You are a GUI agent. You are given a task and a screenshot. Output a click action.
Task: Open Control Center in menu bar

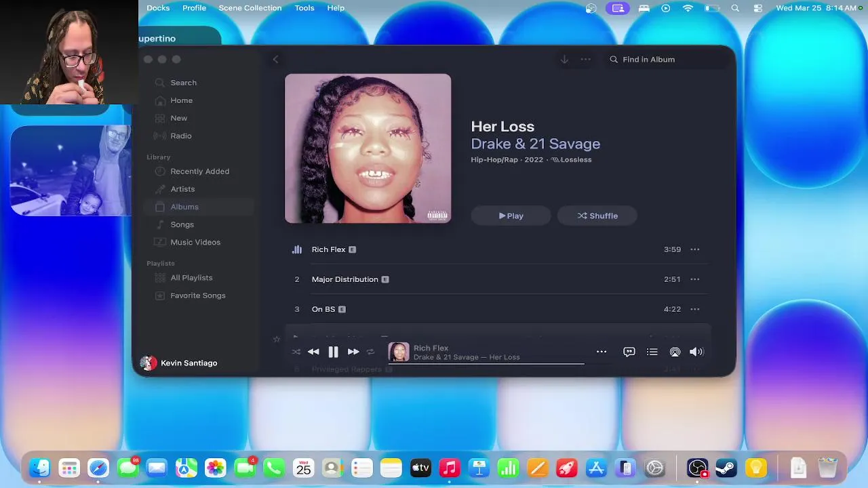[758, 8]
